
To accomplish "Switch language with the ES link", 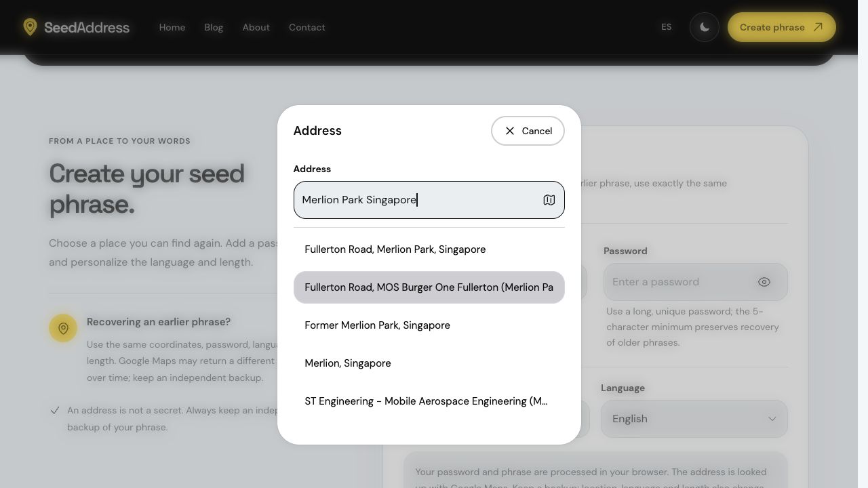I will pos(667,27).
